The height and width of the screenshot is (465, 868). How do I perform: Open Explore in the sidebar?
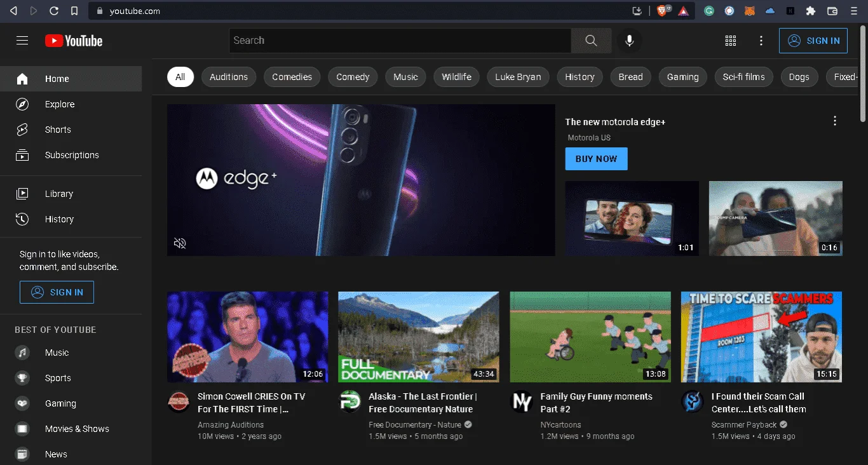click(71, 104)
